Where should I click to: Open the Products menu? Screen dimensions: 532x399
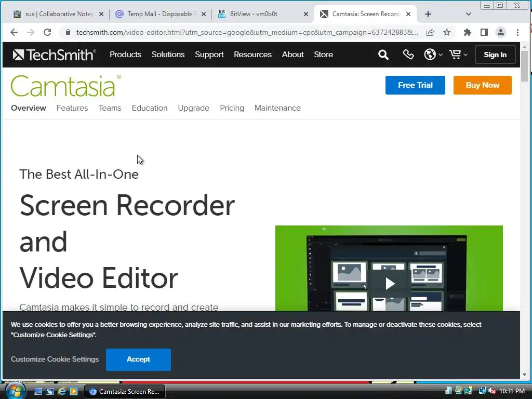click(125, 54)
